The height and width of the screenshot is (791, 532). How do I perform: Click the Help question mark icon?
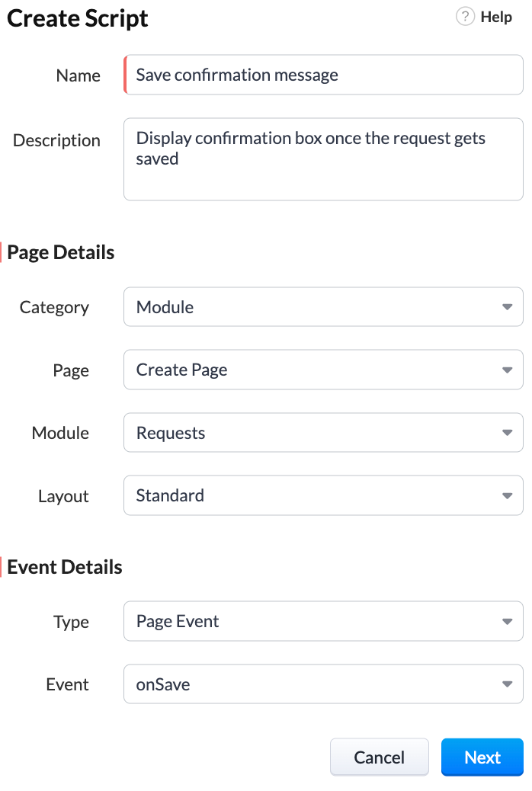(464, 16)
